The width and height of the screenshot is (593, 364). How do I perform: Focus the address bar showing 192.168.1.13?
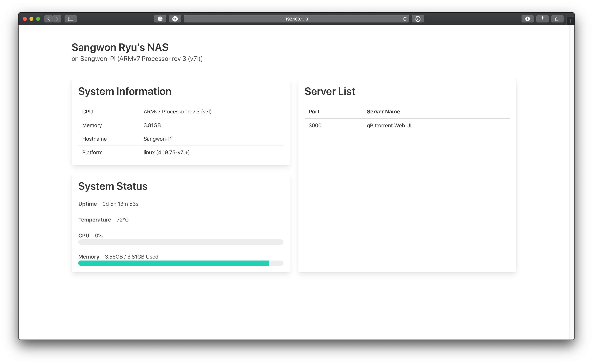[x=296, y=19]
